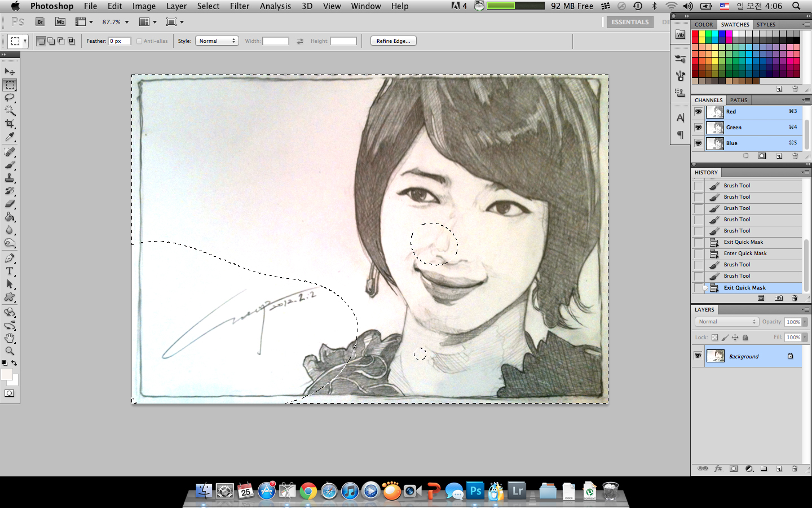
Task: Open the Arrange Documents dropdown
Action: (x=148, y=22)
